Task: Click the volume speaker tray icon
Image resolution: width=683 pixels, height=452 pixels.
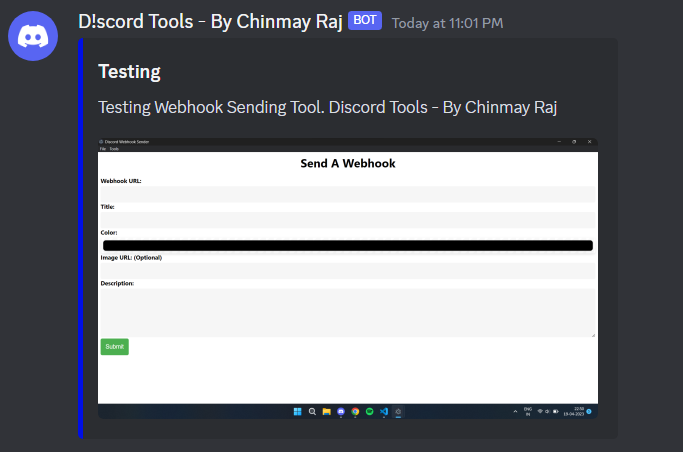Action: (x=547, y=411)
